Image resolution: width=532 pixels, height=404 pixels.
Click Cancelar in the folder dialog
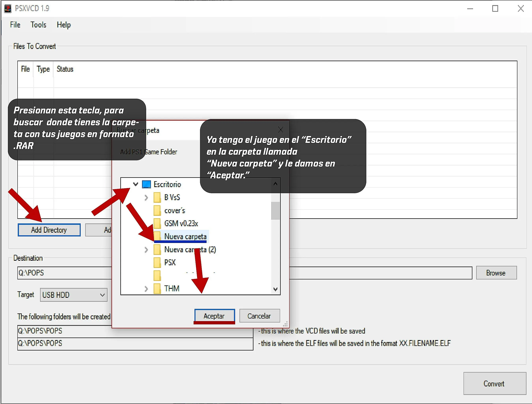pos(260,316)
